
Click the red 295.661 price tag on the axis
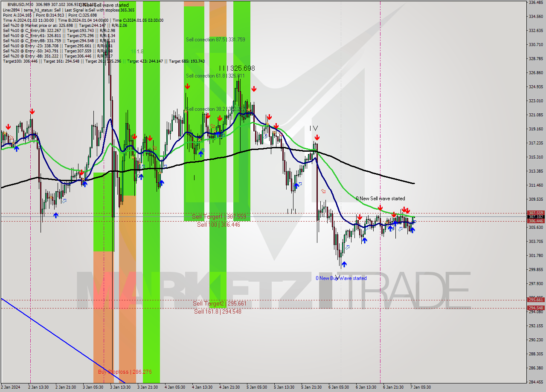coord(535,300)
